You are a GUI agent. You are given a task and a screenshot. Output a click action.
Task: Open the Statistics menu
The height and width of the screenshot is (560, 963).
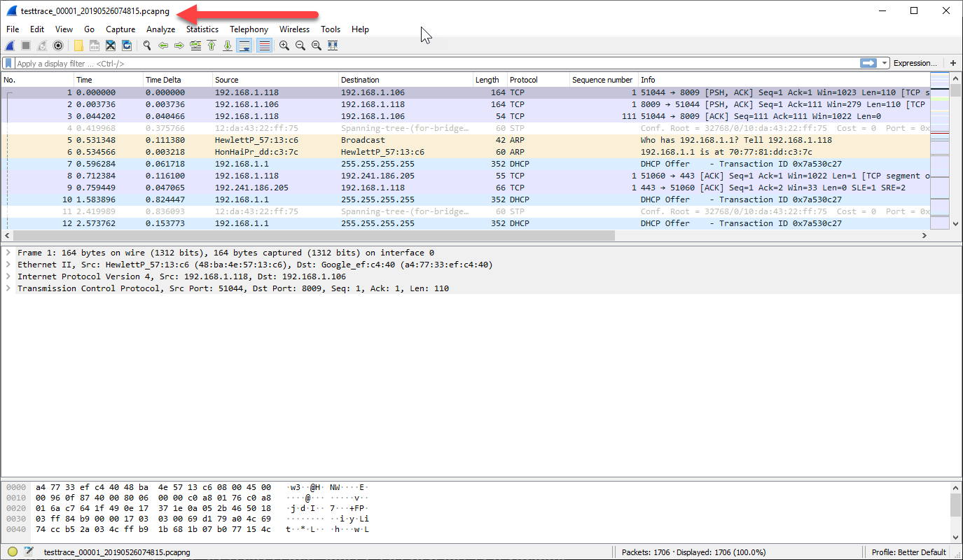202,29
